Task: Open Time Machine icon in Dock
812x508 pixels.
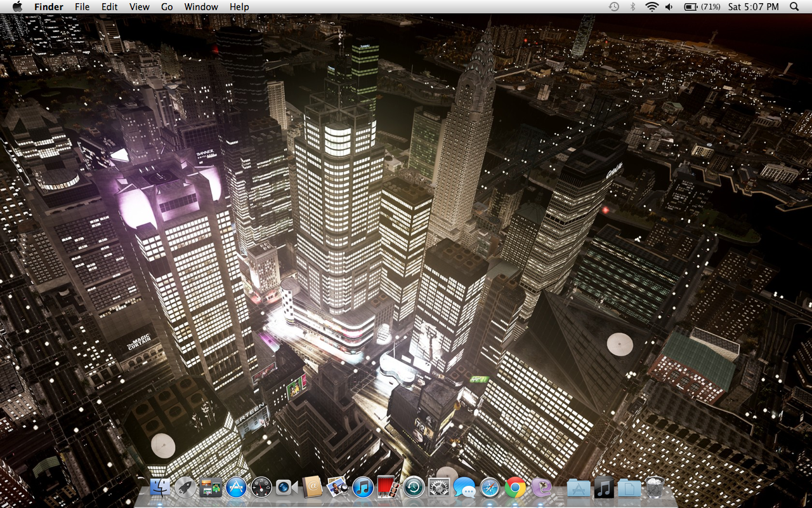Action: [x=414, y=487]
